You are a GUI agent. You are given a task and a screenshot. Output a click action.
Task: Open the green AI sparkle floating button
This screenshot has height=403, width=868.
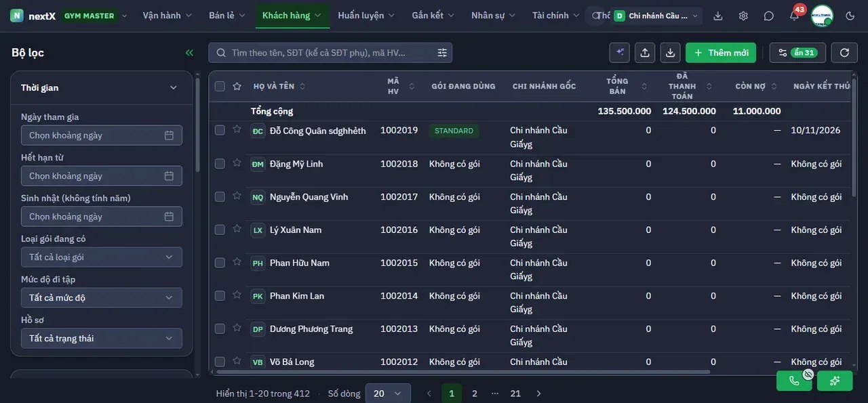tap(835, 381)
